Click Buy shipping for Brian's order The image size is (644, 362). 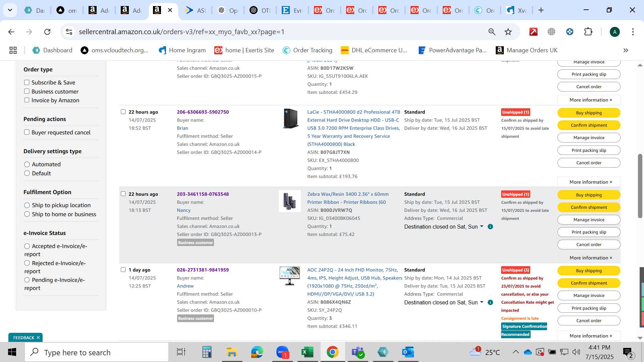coord(589,113)
